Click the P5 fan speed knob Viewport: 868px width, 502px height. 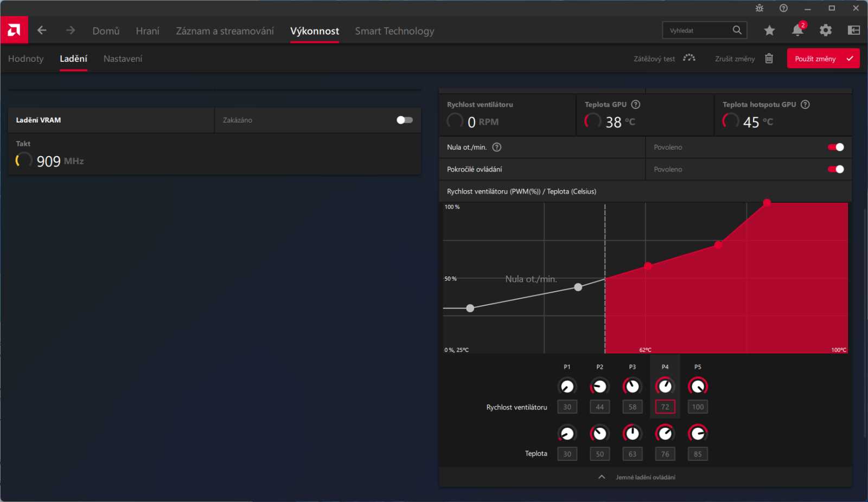click(698, 387)
